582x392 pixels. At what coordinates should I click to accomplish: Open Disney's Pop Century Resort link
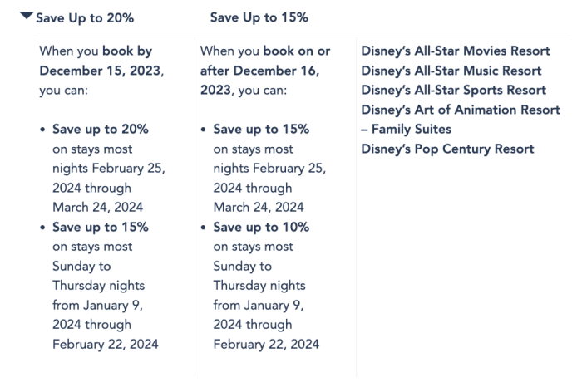pyautogui.click(x=447, y=149)
